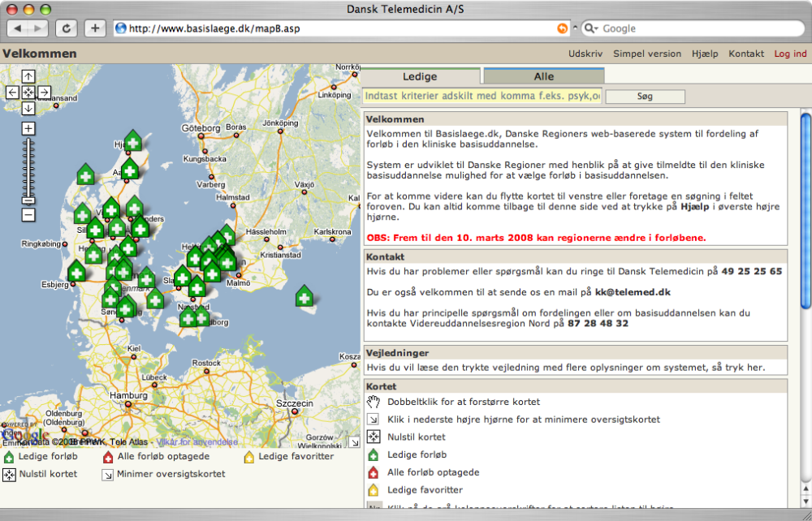Click the green marker near Esbjerg
812x521 pixels.
pos(76,271)
